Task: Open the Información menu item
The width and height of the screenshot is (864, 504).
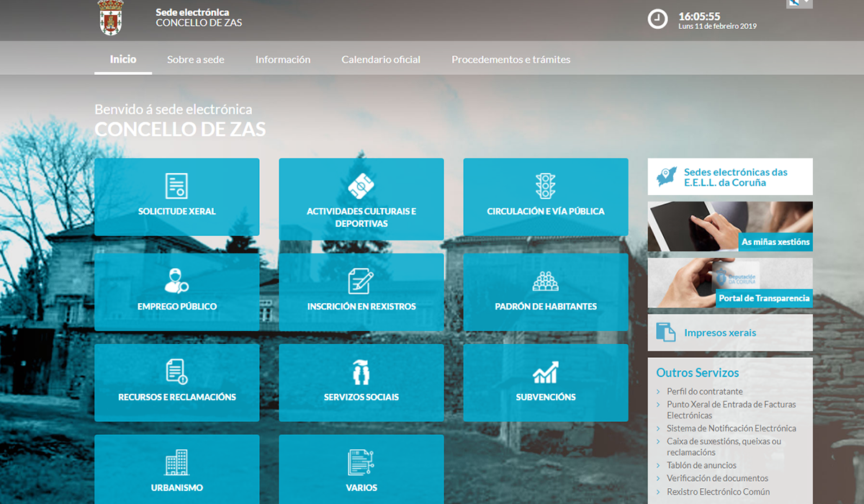Action: (283, 60)
